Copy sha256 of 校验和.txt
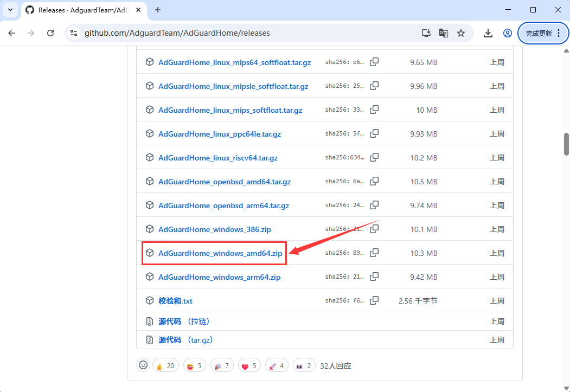Screen dimensions: 570x392 (x=374, y=301)
